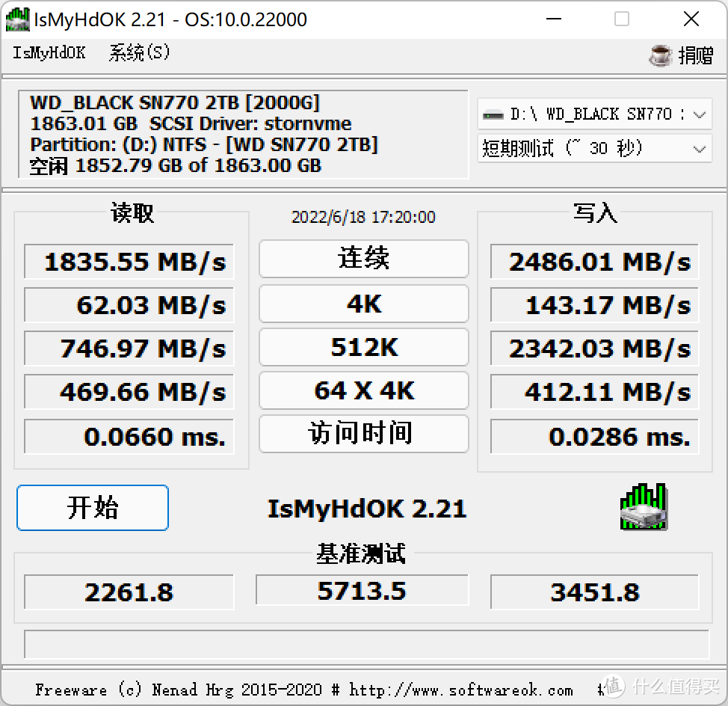728x706 pixels.
Task: Select the 143.17 MB/s 4K write value
Action: (x=594, y=305)
